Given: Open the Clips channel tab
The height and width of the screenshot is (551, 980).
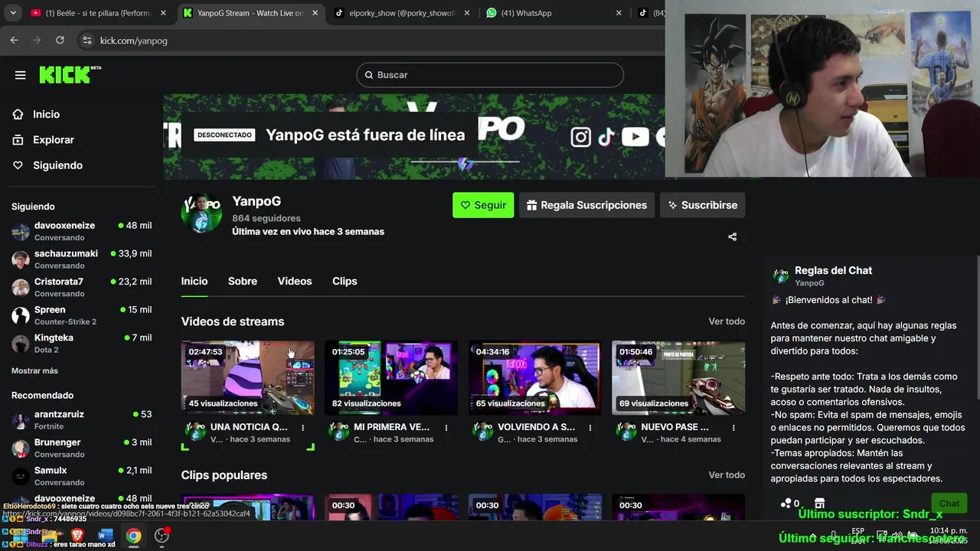Looking at the screenshot, I should [345, 282].
